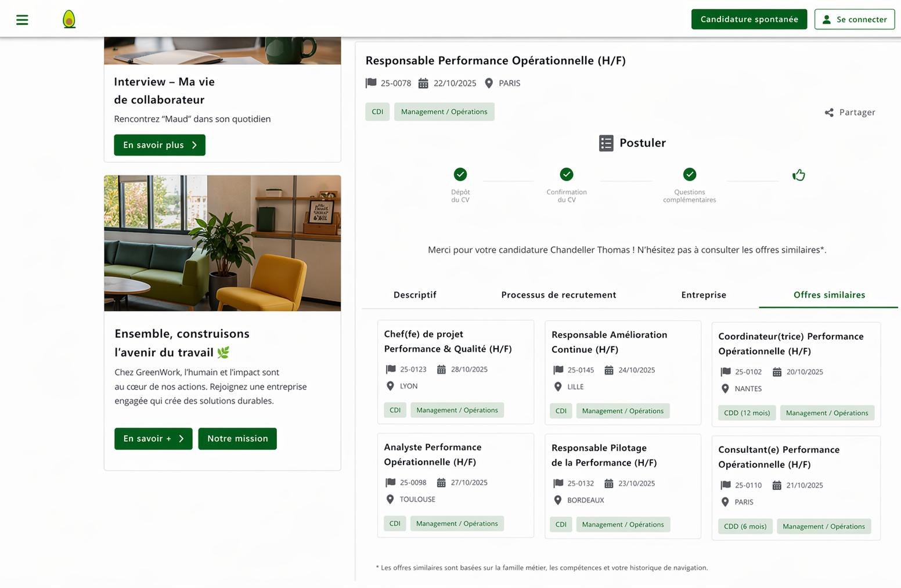Open the Processus de recrutement tab
Image resolution: width=901 pixels, height=588 pixels.
coord(558,295)
